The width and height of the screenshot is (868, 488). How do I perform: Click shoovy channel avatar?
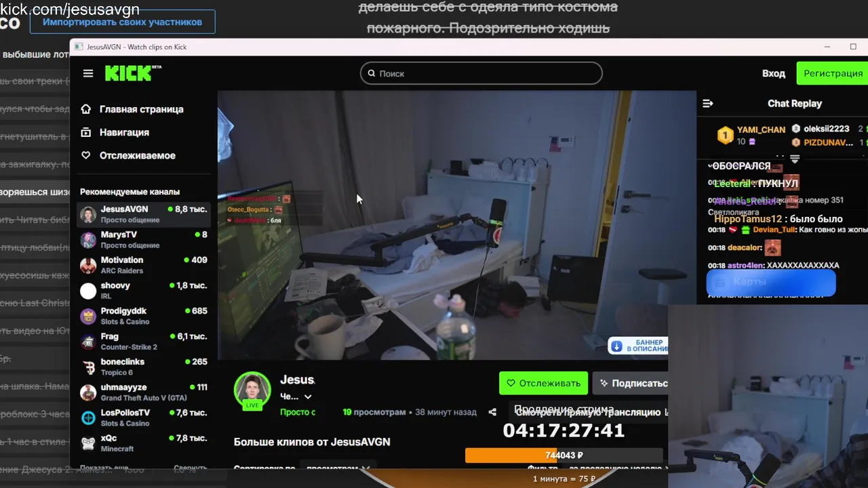click(x=88, y=291)
